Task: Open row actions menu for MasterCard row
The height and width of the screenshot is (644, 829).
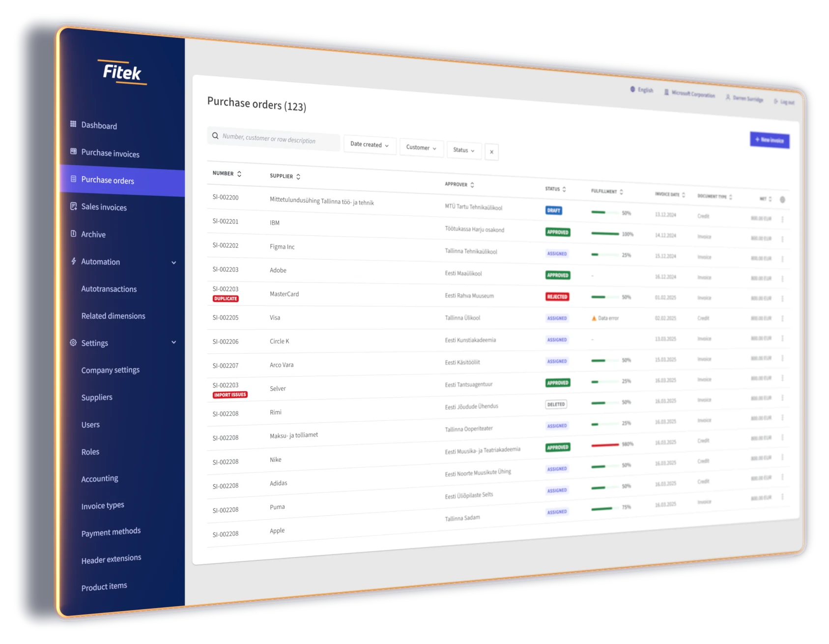Action: [x=782, y=299]
